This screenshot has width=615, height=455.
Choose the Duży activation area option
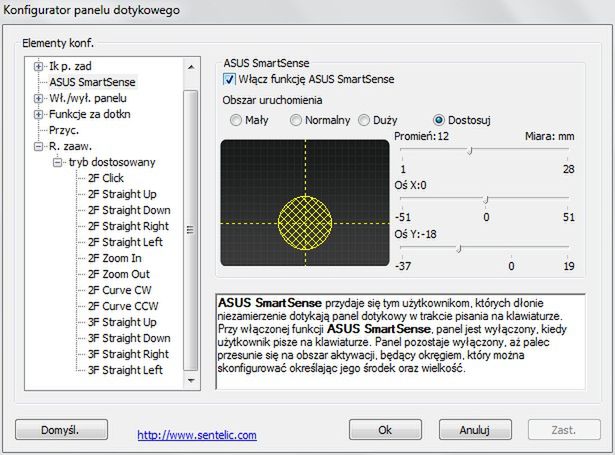pos(364,120)
